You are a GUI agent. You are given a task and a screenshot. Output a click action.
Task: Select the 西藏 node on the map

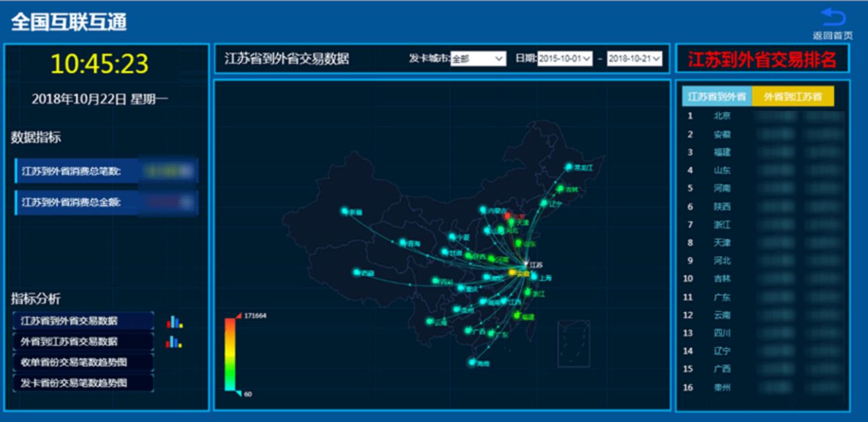pos(357,272)
